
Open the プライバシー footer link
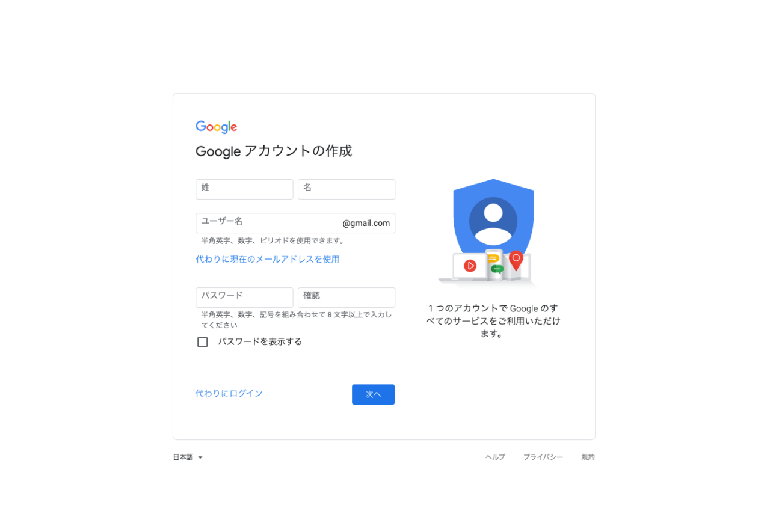click(543, 457)
